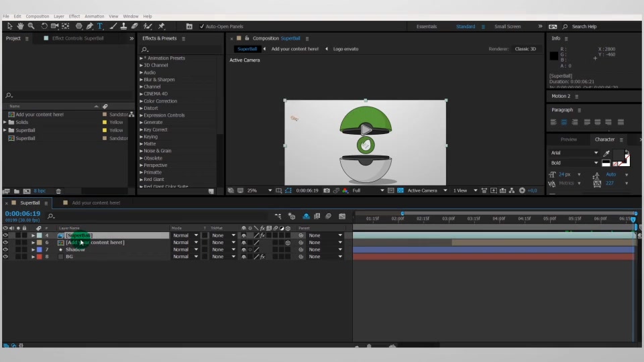Viewport: 644px width, 362px height.
Task: Delete selected project item with trash icon
Action: pyautogui.click(x=58, y=191)
